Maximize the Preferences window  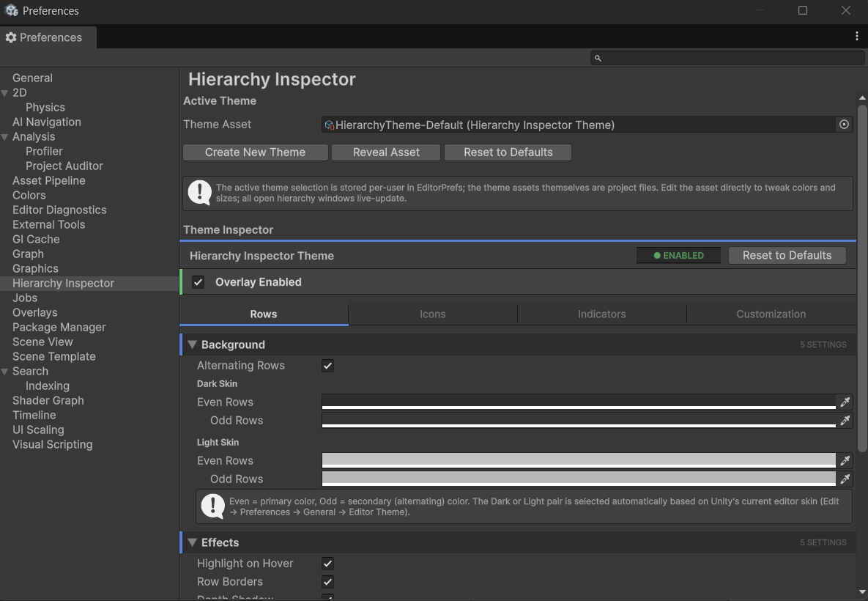(x=803, y=10)
